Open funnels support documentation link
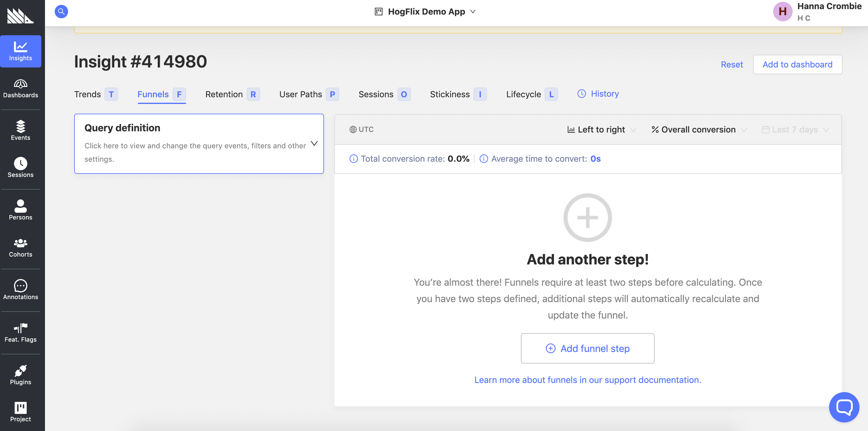868x431 pixels. pyautogui.click(x=587, y=380)
